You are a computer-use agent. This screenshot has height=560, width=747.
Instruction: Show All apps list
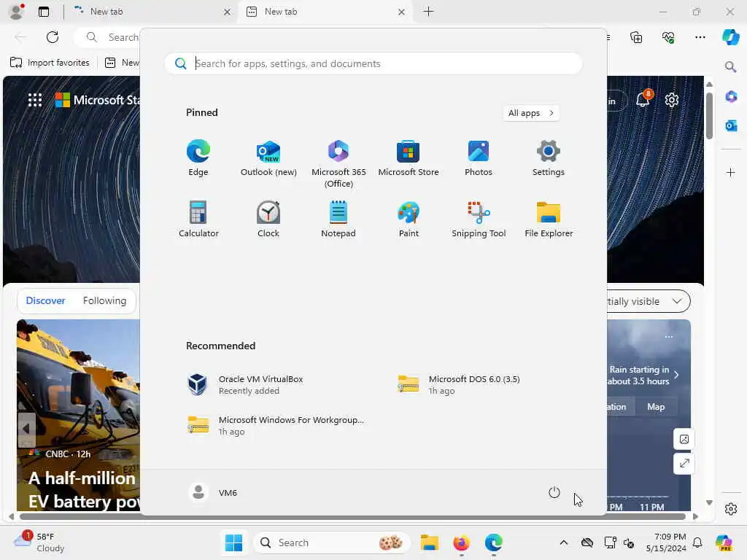[531, 113]
